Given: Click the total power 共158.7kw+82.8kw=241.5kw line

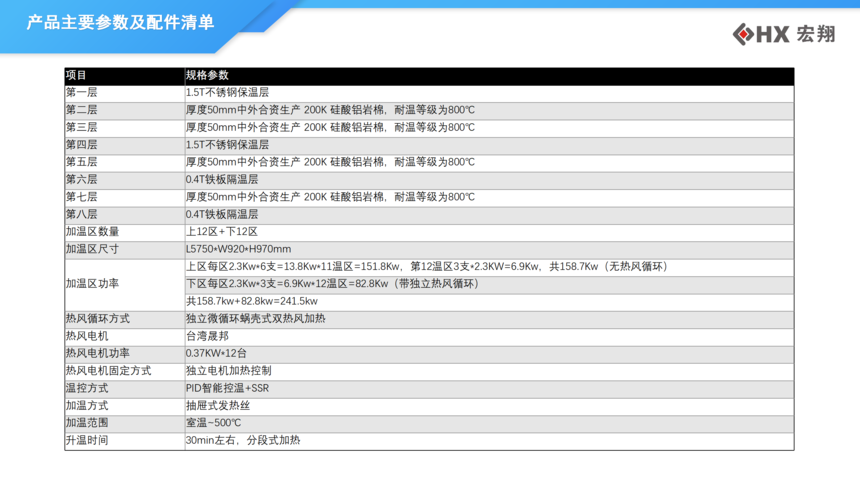Looking at the screenshot, I should click(252, 301).
